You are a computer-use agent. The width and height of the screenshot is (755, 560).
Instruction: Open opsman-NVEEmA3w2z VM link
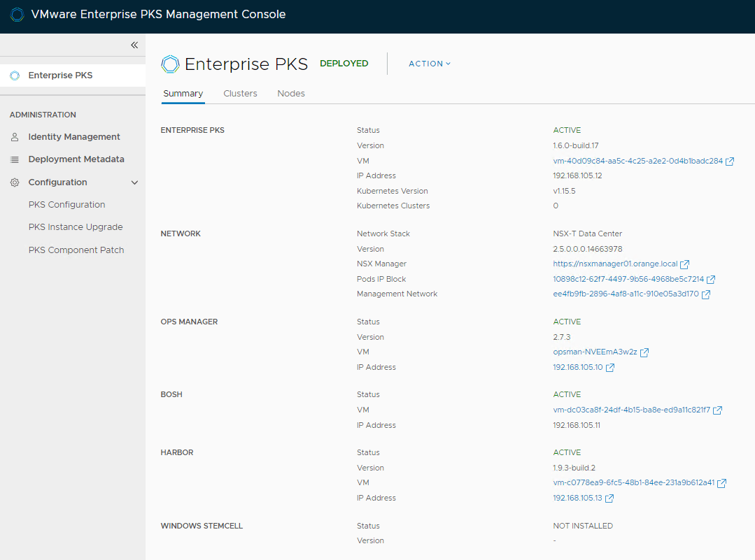pyautogui.click(x=595, y=352)
